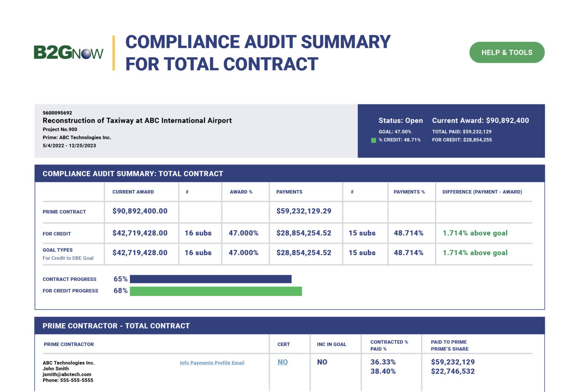Click the Paid to Prime amount $59,232,129

453,362
